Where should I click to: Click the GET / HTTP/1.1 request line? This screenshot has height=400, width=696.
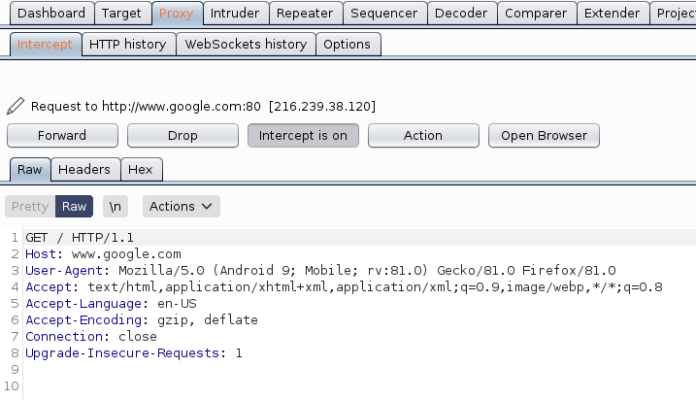click(x=79, y=238)
